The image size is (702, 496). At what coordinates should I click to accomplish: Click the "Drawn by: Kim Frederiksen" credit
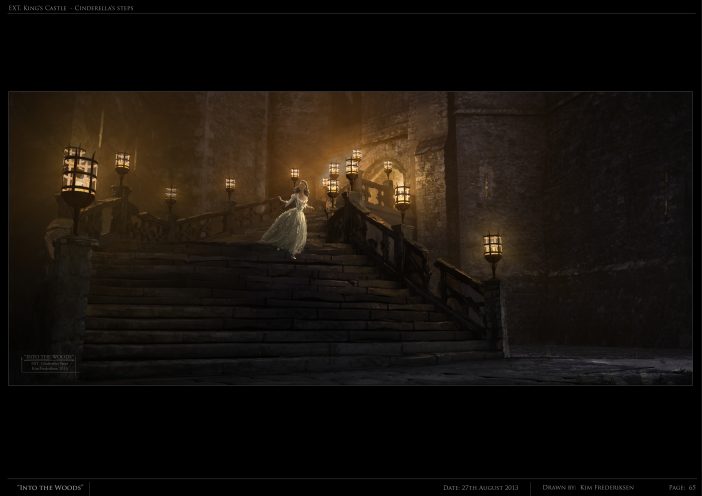(588, 487)
